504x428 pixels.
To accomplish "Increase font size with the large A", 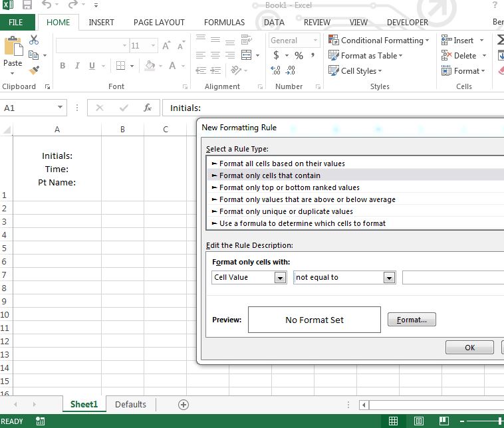I will [x=166, y=46].
